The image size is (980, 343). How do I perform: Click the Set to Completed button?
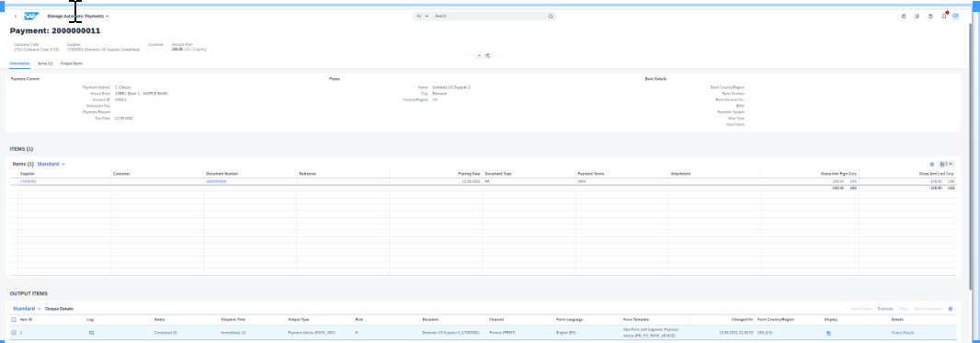[x=928, y=309]
